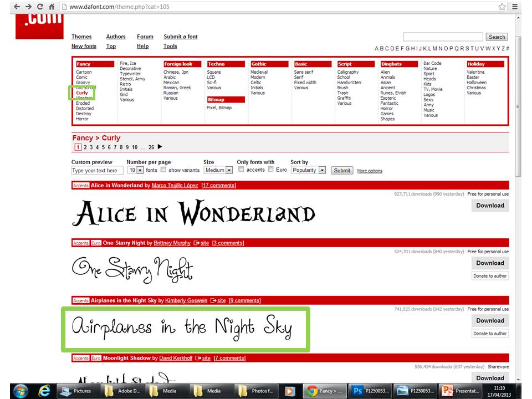The width and height of the screenshot is (532, 399).
Task: Bookmark this page with the star icon
Action: coord(502,7)
